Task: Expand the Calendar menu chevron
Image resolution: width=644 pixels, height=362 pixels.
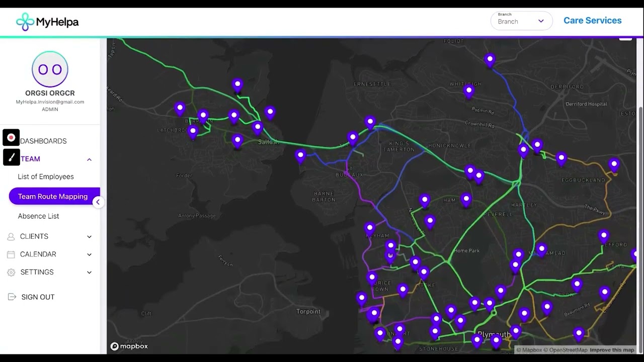Action: pyautogui.click(x=89, y=254)
